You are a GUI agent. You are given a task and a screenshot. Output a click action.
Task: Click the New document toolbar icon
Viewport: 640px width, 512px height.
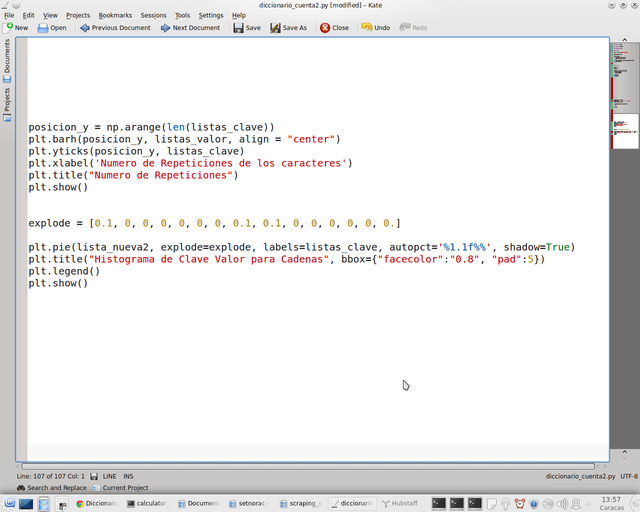coord(16,28)
